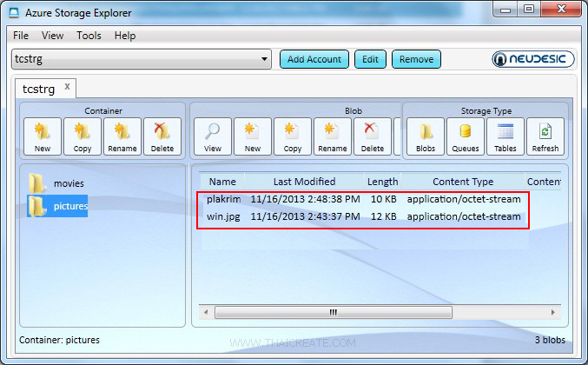Switch storage type to Tables

[x=505, y=136]
